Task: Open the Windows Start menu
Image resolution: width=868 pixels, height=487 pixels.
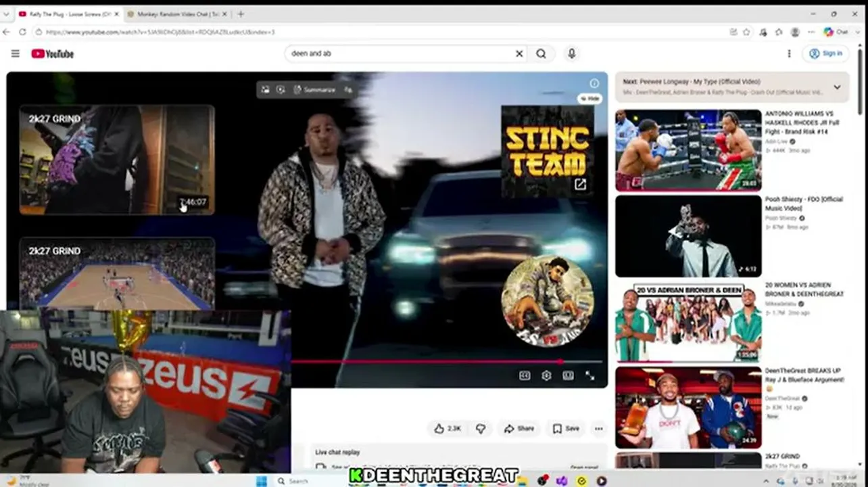Action: 262,481
